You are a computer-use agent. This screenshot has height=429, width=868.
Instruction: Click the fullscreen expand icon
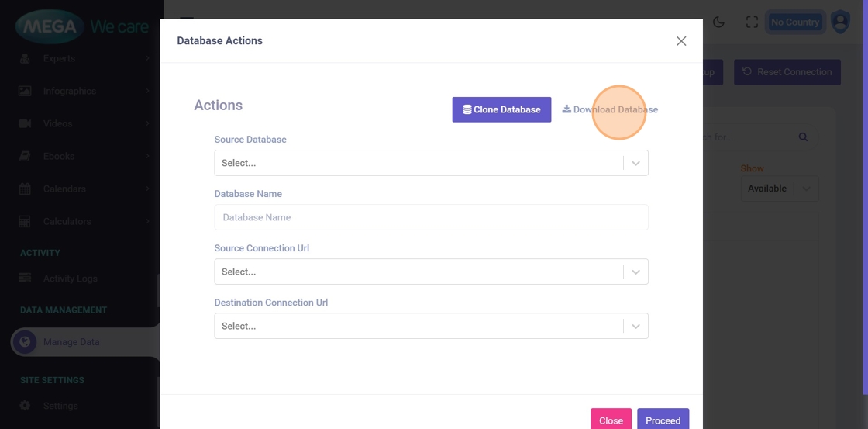tap(752, 22)
